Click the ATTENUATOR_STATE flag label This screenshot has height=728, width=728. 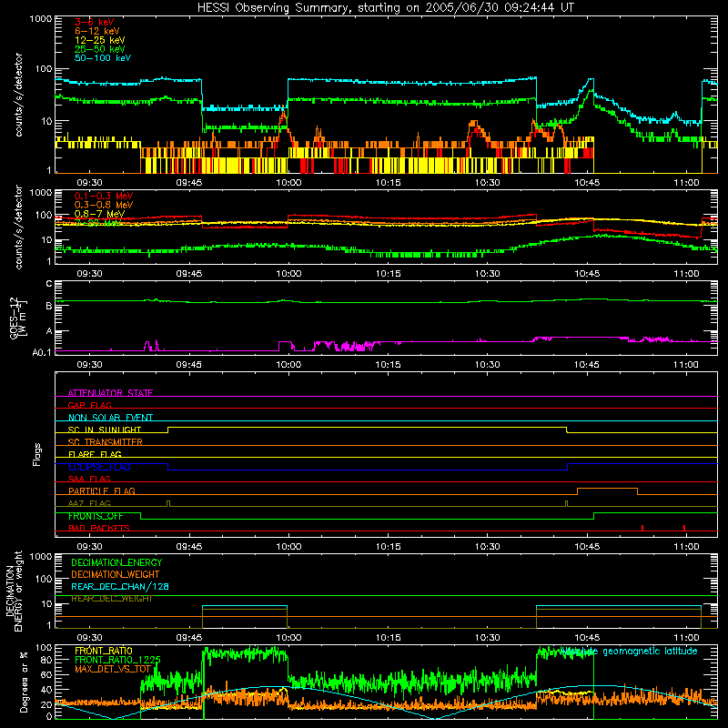(110, 393)
